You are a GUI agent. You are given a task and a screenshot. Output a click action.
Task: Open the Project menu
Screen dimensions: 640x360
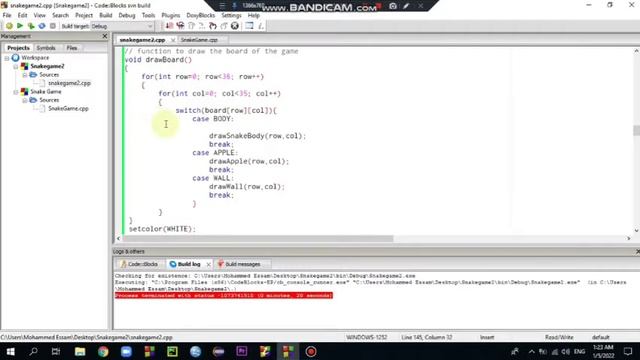tap(84, 15)
